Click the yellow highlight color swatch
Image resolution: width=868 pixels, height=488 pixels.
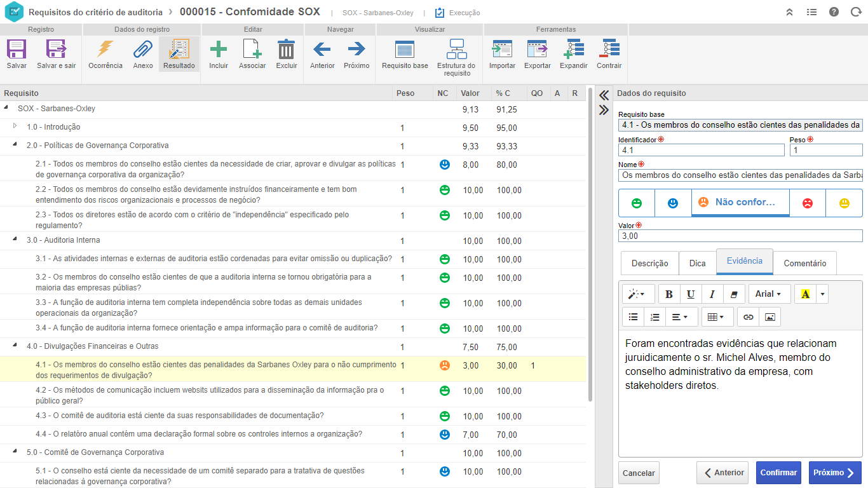point(806,294)
